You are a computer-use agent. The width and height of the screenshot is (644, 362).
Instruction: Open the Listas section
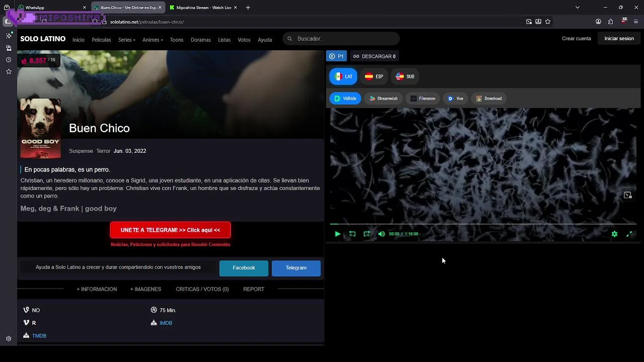point(224,40)
